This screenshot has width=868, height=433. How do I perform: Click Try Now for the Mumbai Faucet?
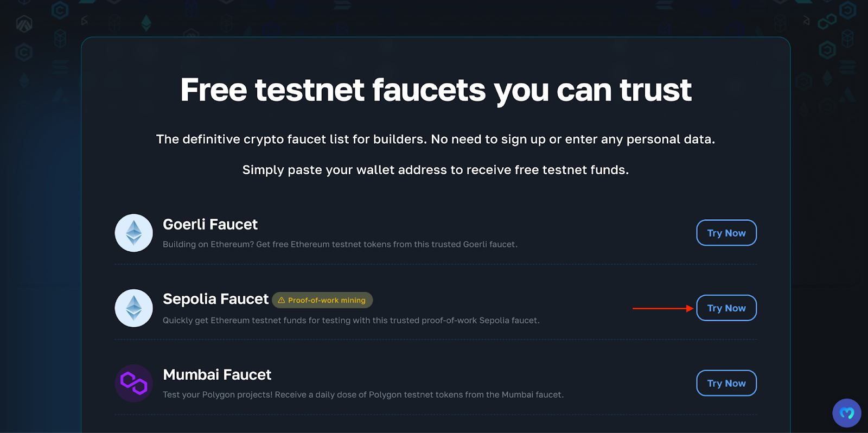(726, 383)
